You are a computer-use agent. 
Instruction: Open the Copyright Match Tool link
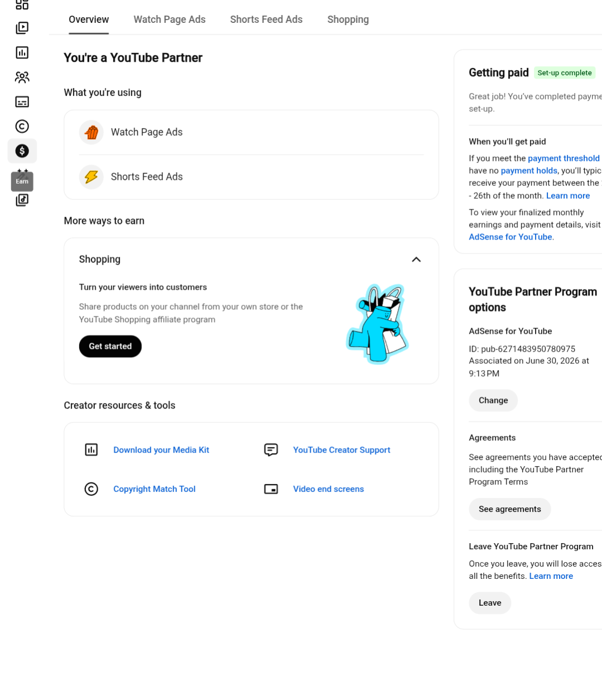pos(155,489)
